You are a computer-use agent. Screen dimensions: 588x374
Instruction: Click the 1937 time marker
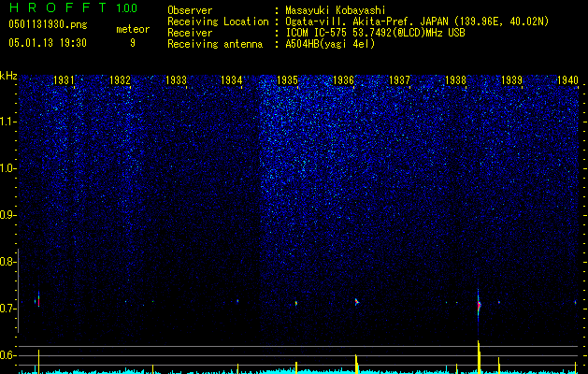click(399, 79)
